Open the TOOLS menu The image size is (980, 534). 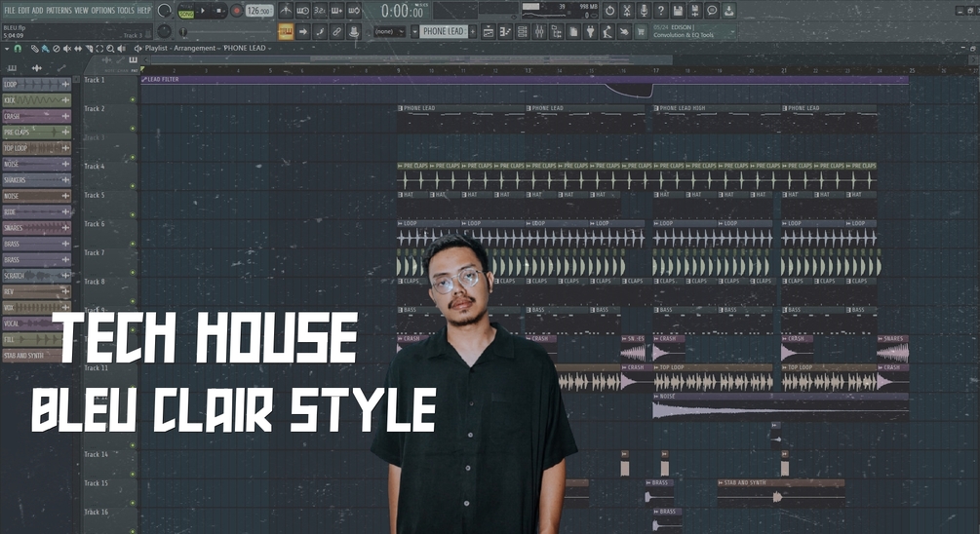coord(126,11)
